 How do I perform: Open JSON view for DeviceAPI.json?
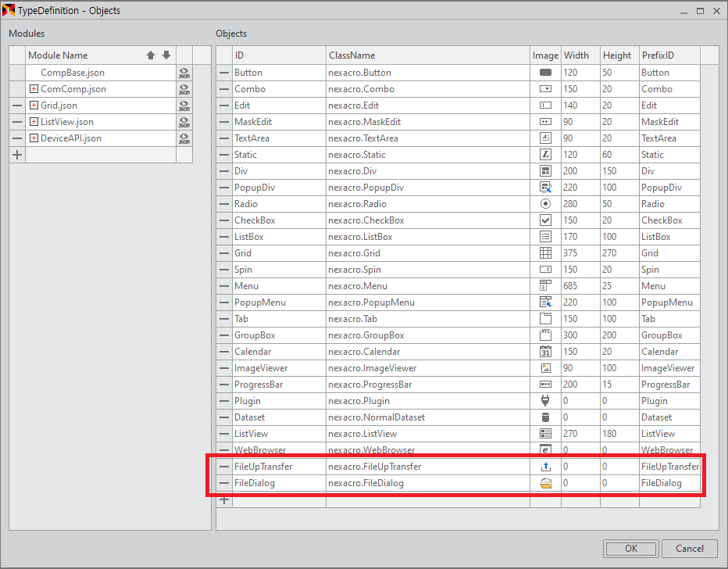click(184, 138)
